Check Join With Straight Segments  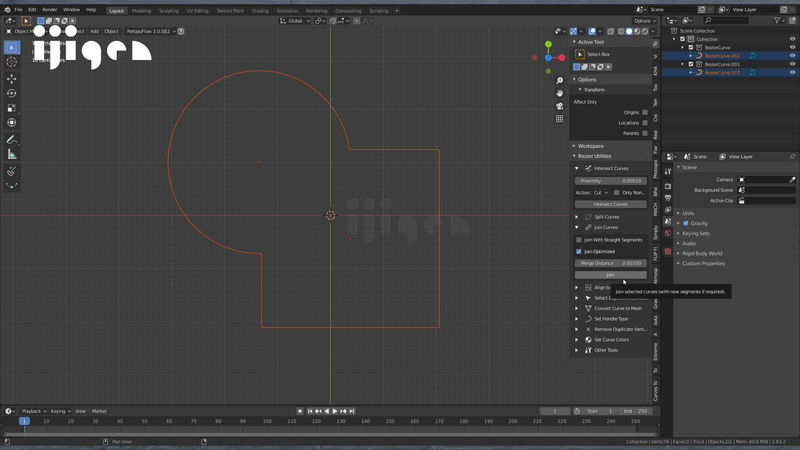(x=579, y=240)
